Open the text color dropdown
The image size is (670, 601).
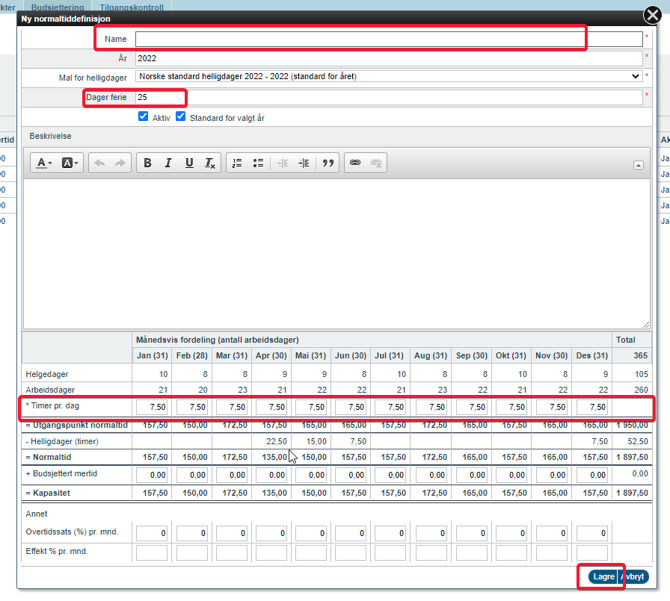[45, 163]
